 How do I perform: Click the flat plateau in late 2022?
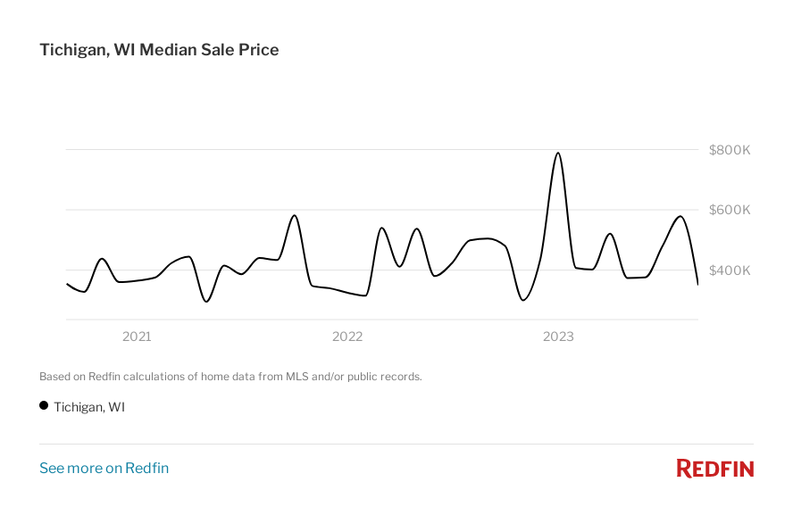click(x=485, y=238)
